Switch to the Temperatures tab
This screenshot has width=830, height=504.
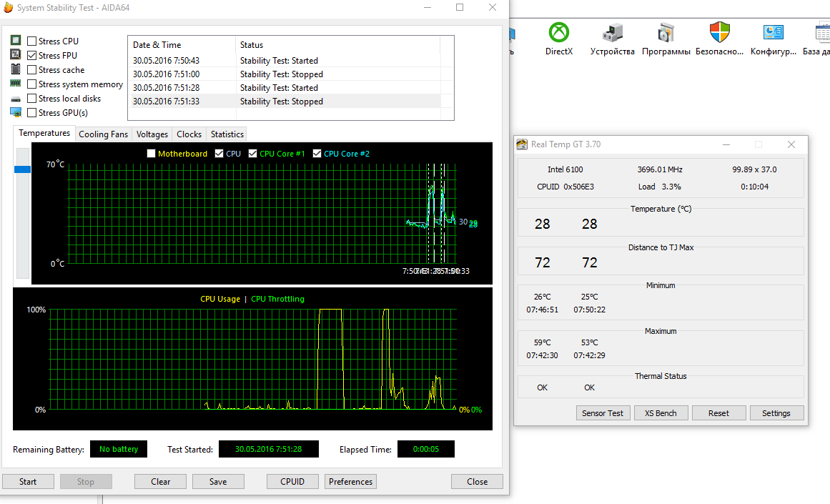(x=44, y=133)
